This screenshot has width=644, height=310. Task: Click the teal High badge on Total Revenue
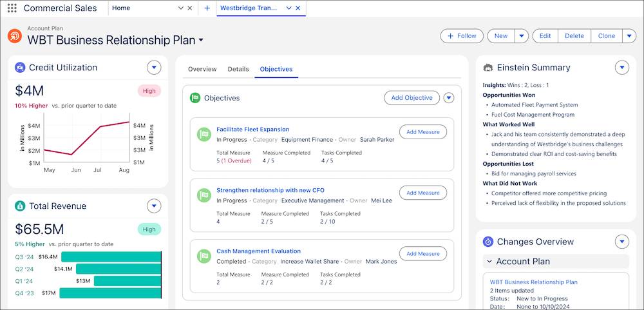[x=149, y=229]
